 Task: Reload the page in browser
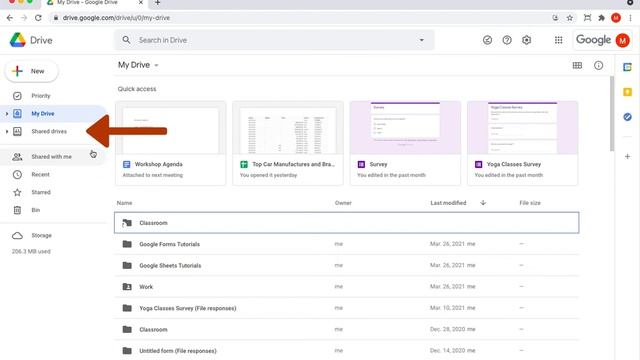tap(38, 18)
